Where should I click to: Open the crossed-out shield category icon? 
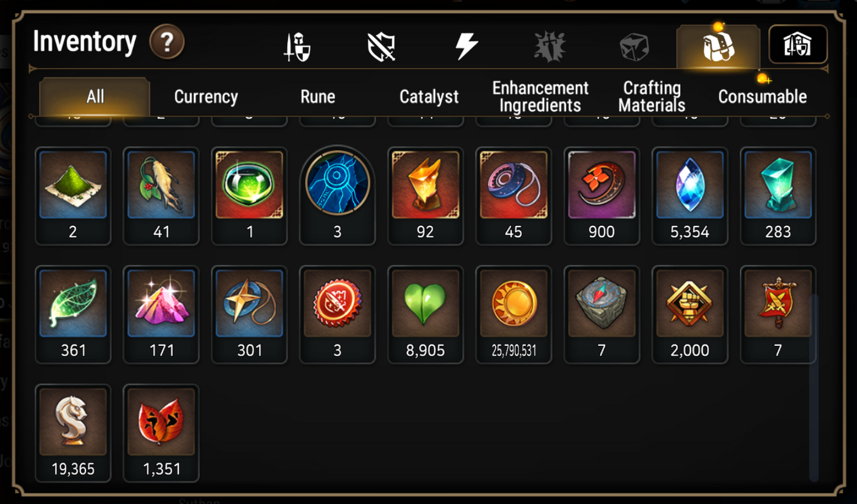(x=381, y=47)
